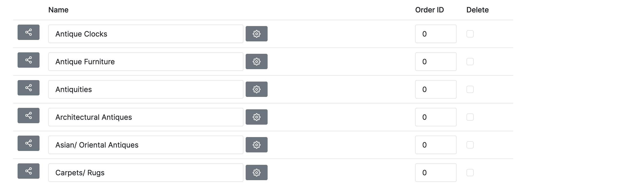This screenshot has height=186, width=644.
Task: Click the Order ID field for Antiquities
Action: (x=435, y=89)
